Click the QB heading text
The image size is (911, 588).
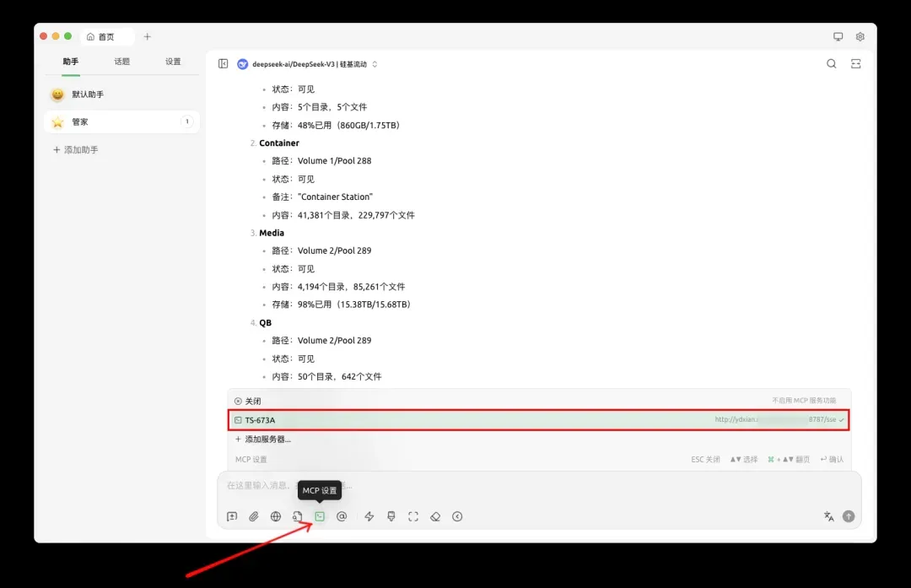click(265, 322)
